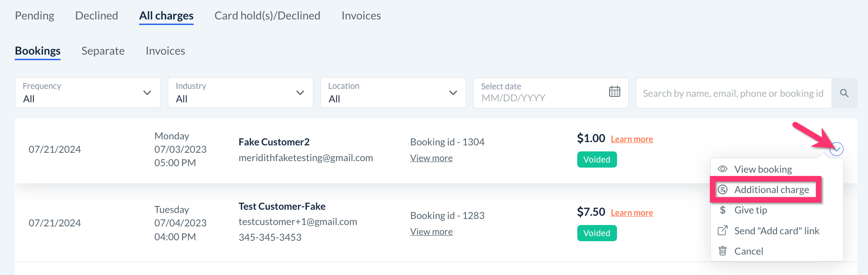
Task: Click the Additional charge icon
Action: point(722,189)
